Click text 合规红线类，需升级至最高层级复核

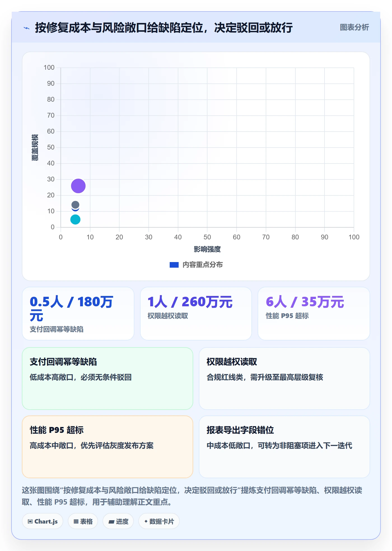pos(265,377)
